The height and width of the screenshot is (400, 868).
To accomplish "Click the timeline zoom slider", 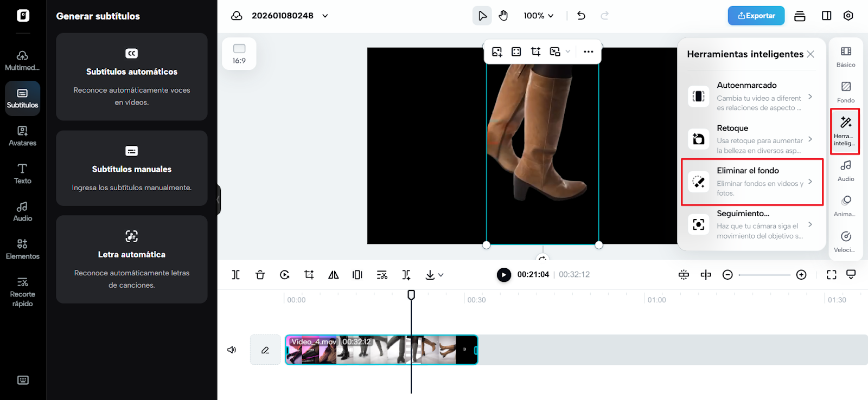I will (764, 275).
